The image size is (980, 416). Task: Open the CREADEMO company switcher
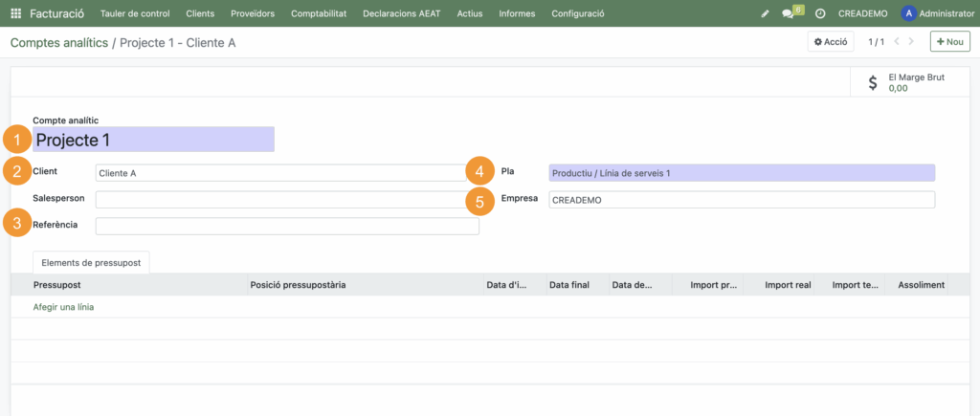tap(863, 13)
